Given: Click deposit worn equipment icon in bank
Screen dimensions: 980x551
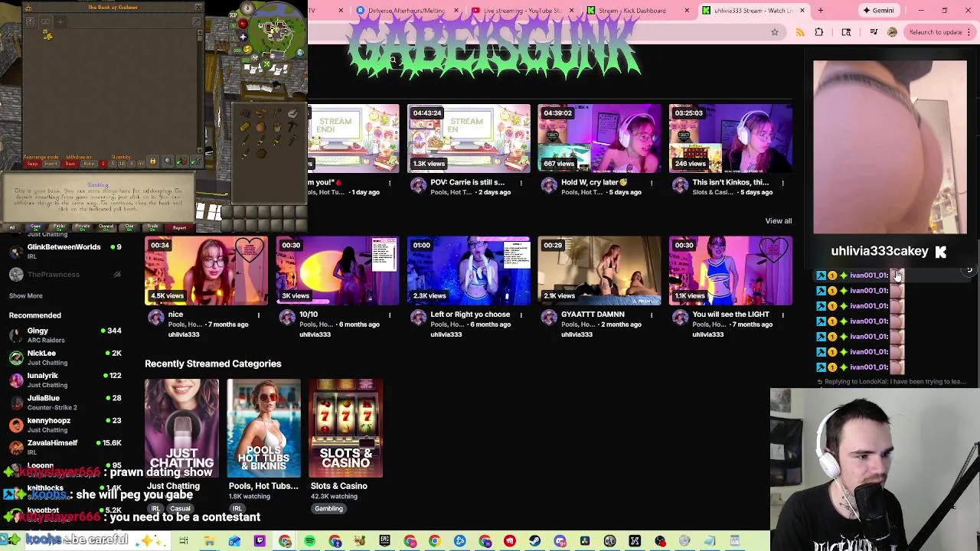Looking at the screenshot, I should [x=197, y=161].
